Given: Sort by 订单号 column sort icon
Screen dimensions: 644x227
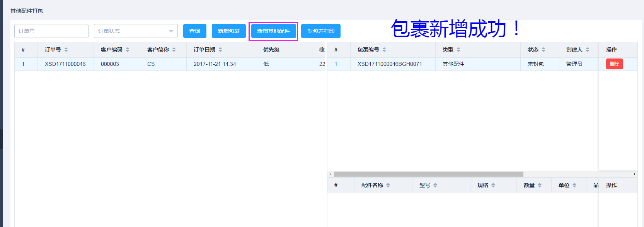Looking at the screenshot, I should click(66, 50).
